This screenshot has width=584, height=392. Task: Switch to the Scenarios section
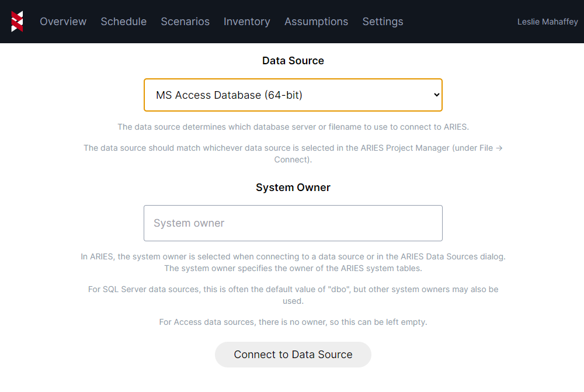coord(185,22)
